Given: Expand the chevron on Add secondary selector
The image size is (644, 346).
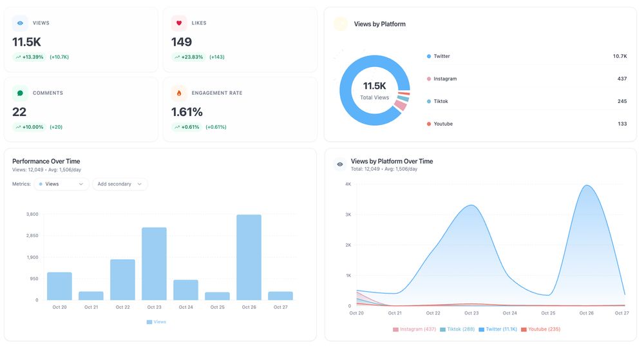Looking at the screenshot, I should (x=140, y=184).
